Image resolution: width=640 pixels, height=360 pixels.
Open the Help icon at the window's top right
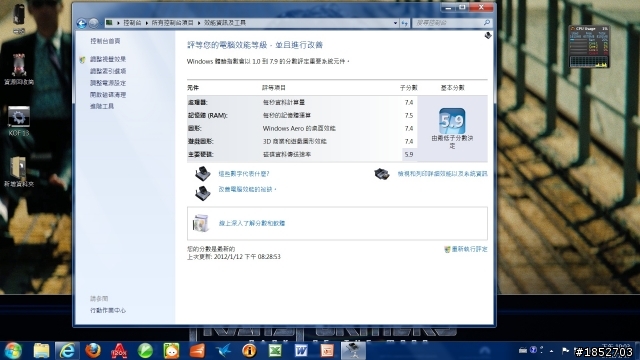click(488, 36)
